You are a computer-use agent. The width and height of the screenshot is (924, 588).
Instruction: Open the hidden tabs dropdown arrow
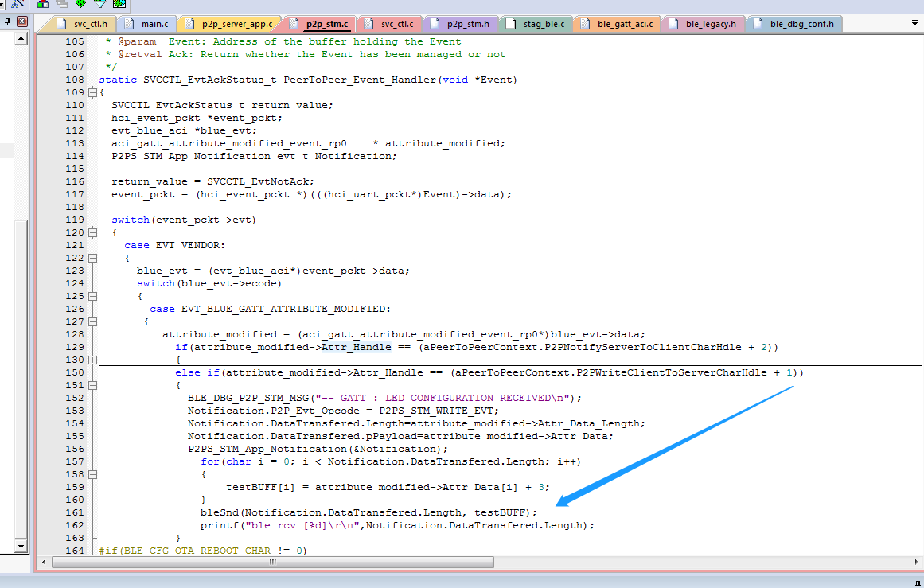click(915, 23)
